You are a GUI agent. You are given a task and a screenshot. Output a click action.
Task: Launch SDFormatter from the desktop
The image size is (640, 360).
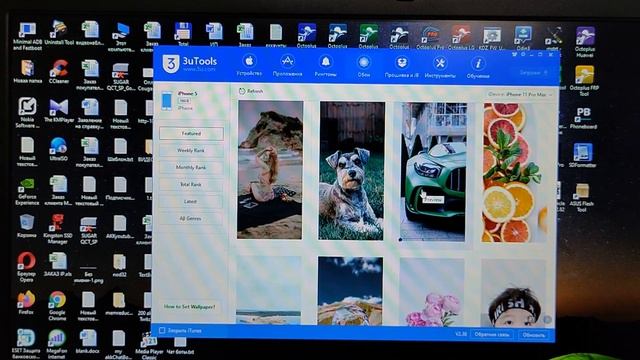[582, 156]
